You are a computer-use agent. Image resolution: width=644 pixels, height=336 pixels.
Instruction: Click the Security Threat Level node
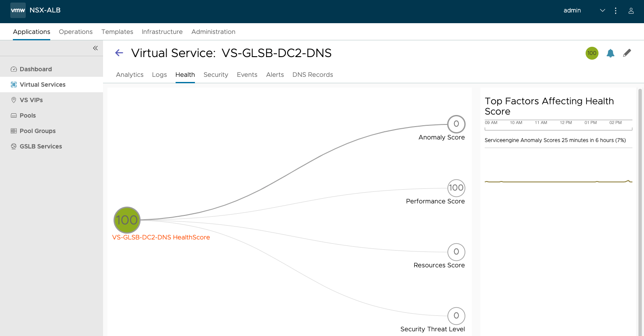456,316
